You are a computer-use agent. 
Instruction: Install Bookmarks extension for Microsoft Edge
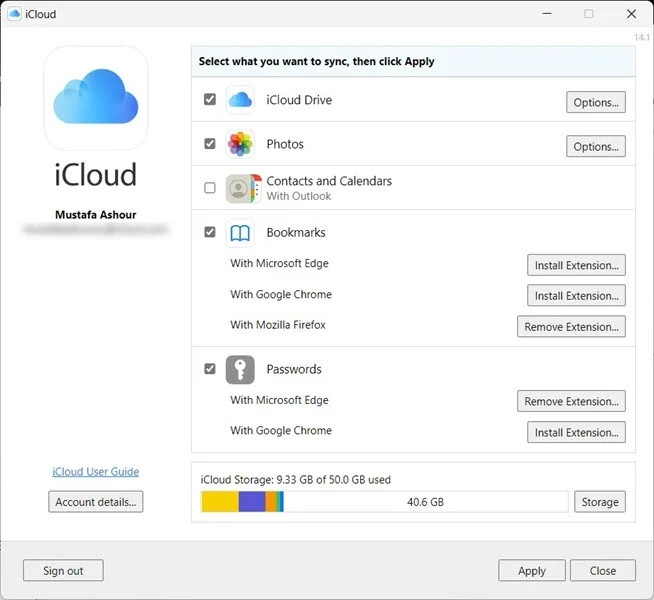(x=576, y=265)
